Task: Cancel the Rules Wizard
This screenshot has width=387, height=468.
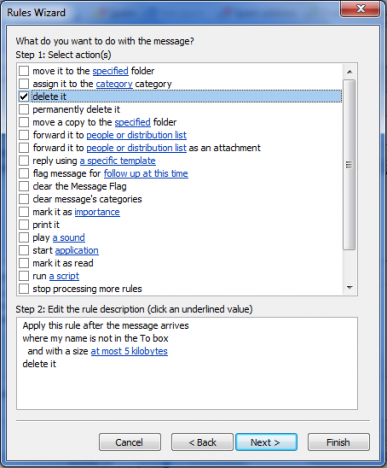Action: coord(130,442)
